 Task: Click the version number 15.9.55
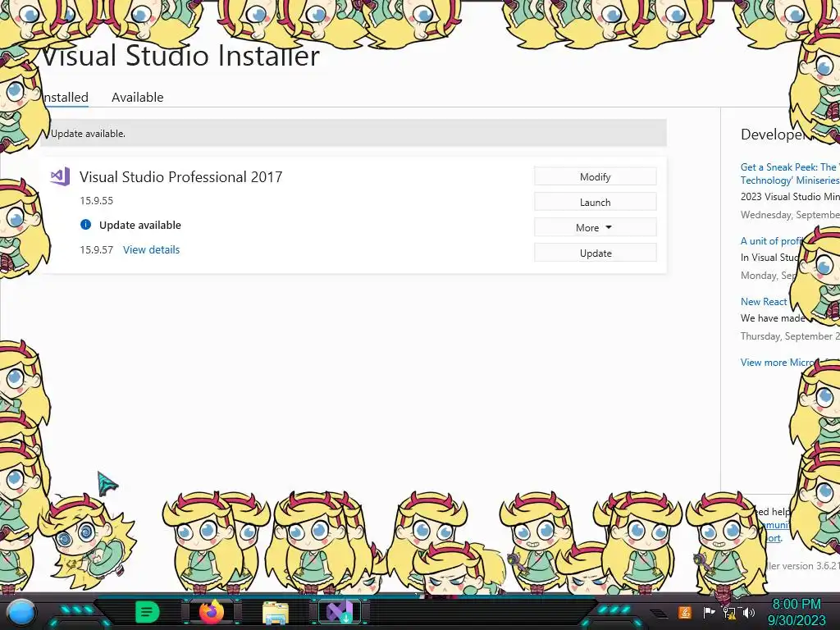tap(97, 200)
